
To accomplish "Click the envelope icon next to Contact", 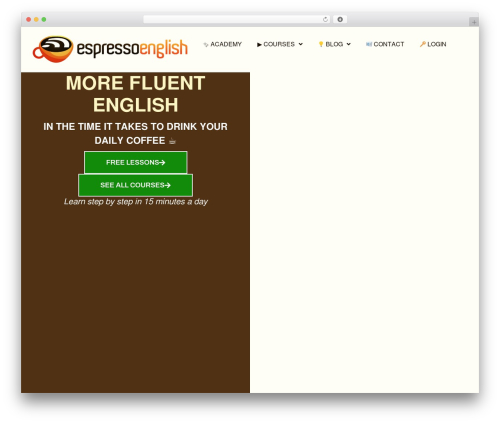I will (369, 44).
